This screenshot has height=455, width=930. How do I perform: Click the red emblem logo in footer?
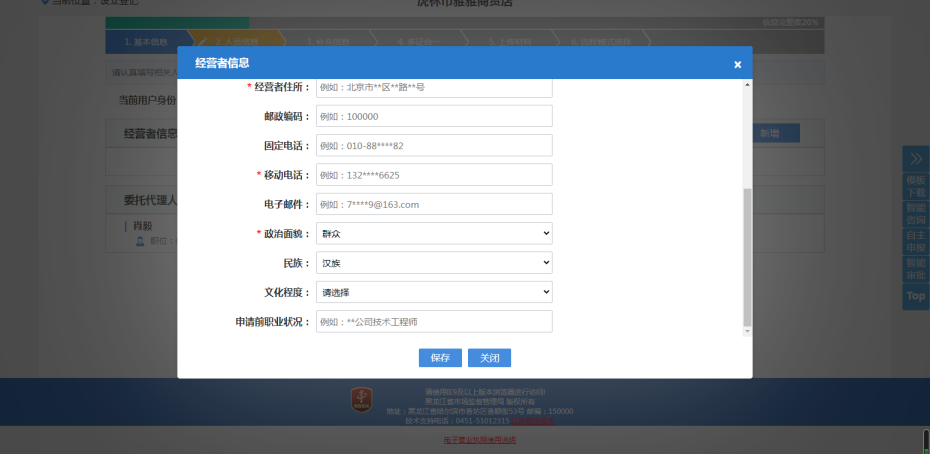click(x=362, y=400)
